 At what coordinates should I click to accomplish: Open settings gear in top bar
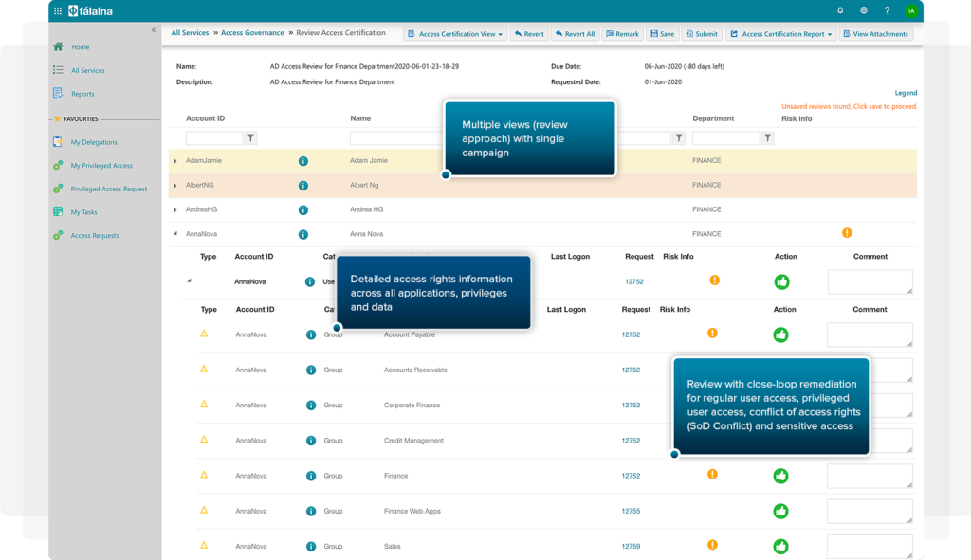click(x=863, y=9)
